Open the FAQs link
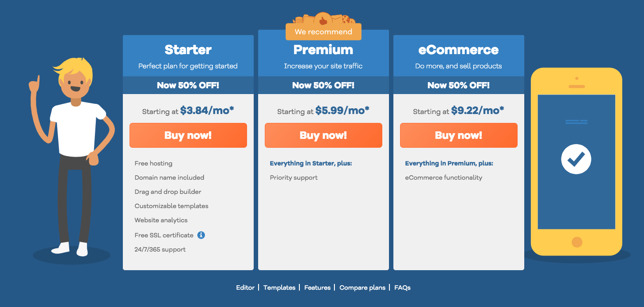 click(402, 287)
